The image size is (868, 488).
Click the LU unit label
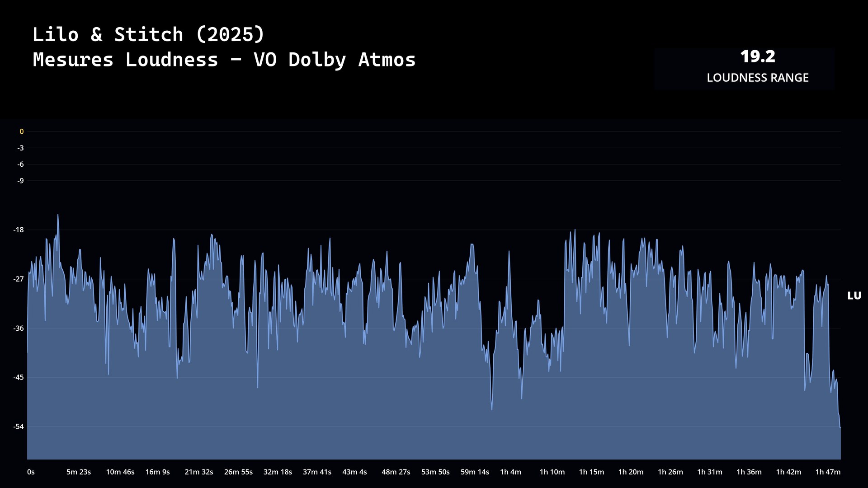click(x=854, y=296)
